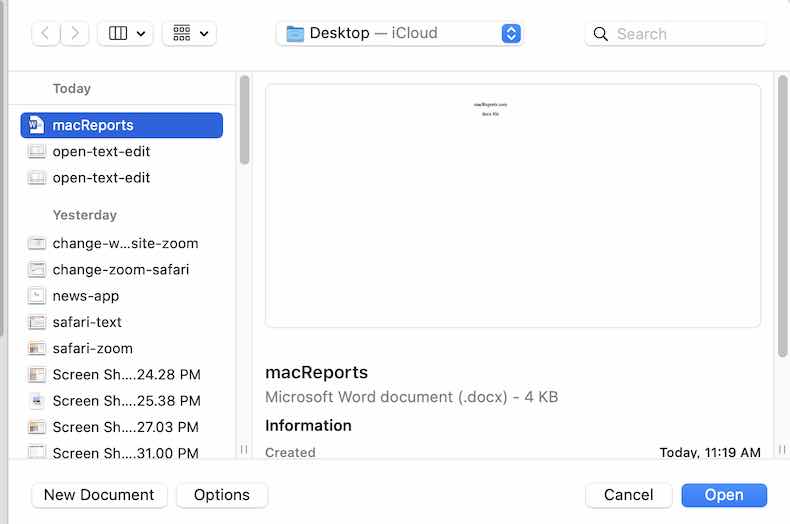The height and width of the screenshot is (524, 790).
Task: Select the news-app file
Action: (121, 296)
